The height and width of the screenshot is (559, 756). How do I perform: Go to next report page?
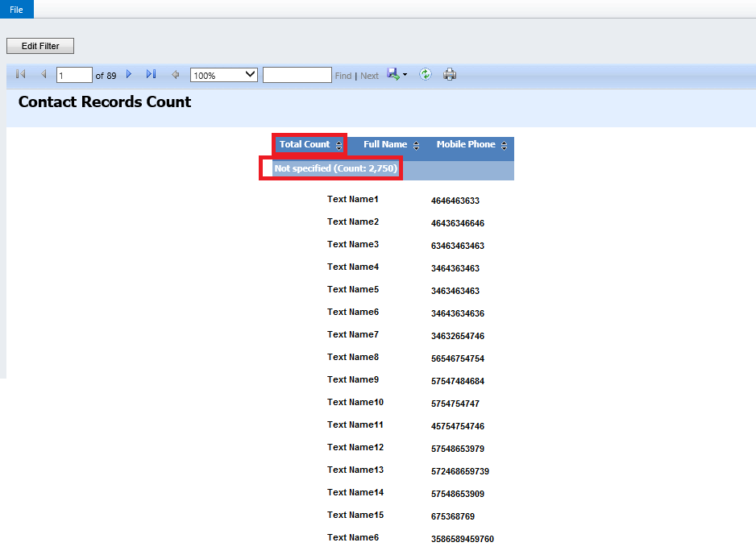click(129, 74)
